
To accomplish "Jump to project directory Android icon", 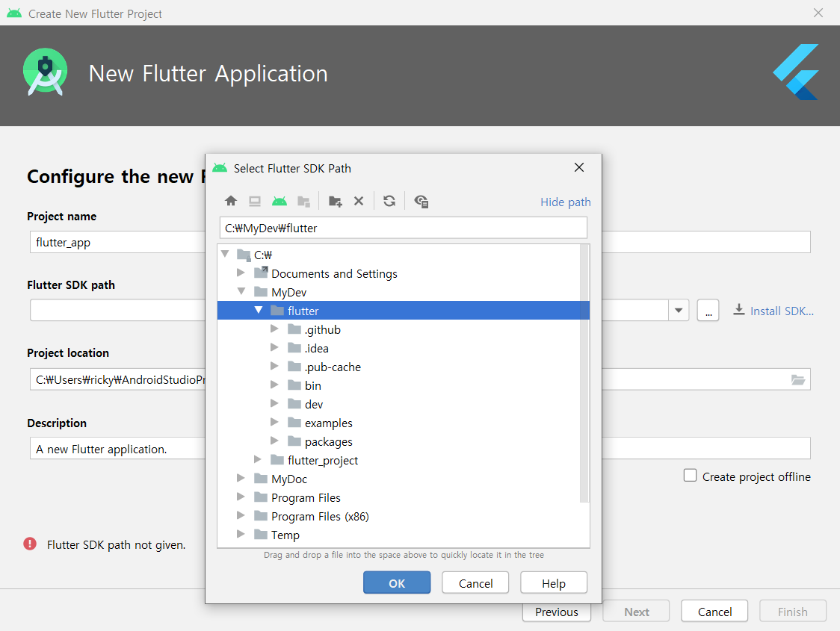I will pos(279,201).
